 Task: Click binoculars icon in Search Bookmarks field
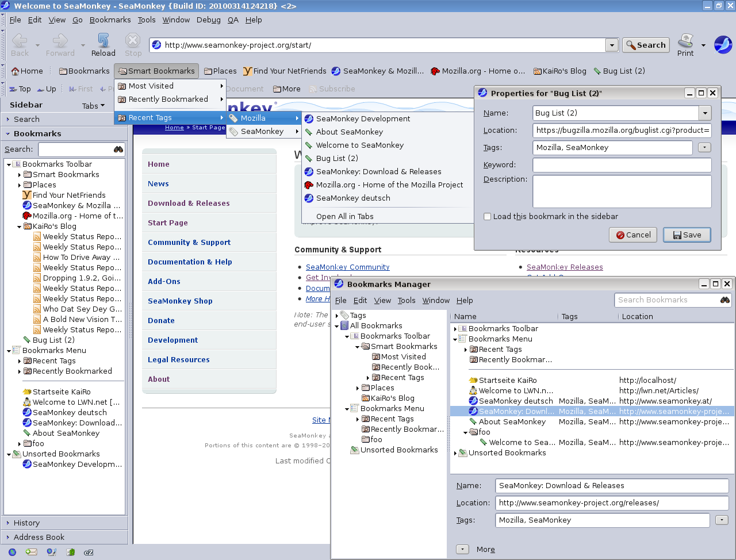tap(725, 300)
